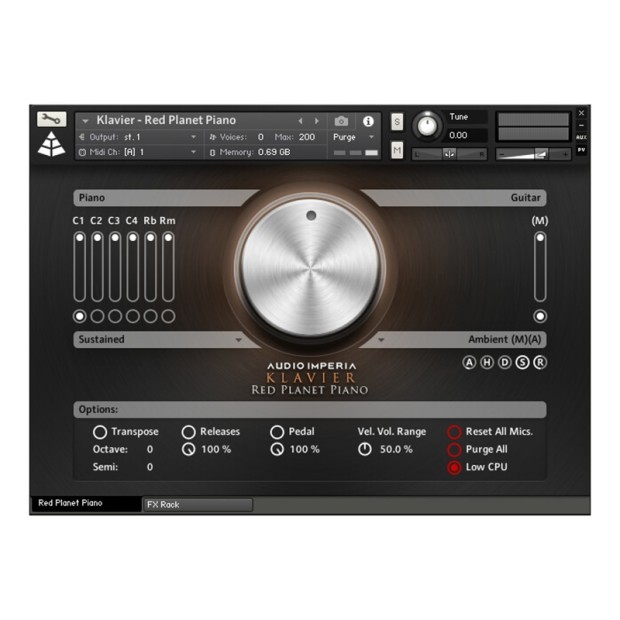Click the D envelope icon
The height and width of the screenshot is (620, 620).
(x=505, y=362)
